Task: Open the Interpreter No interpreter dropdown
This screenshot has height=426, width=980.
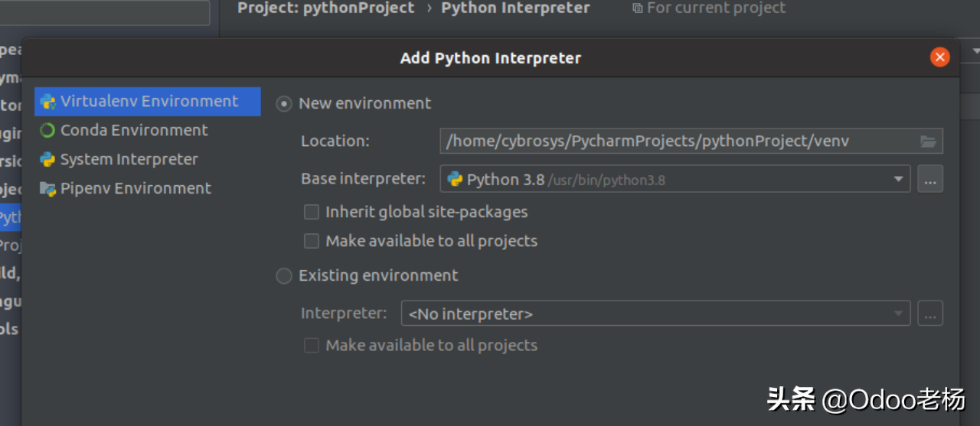Action: [655, 314]
